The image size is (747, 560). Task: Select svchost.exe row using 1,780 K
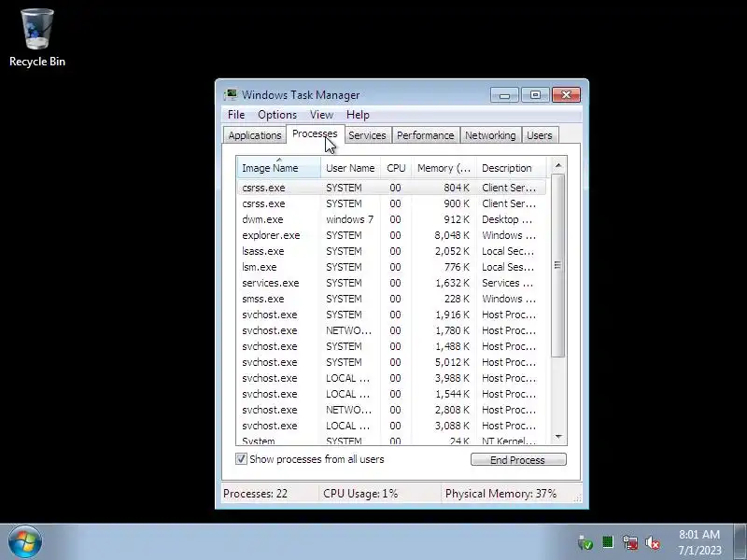click(391, 330)
